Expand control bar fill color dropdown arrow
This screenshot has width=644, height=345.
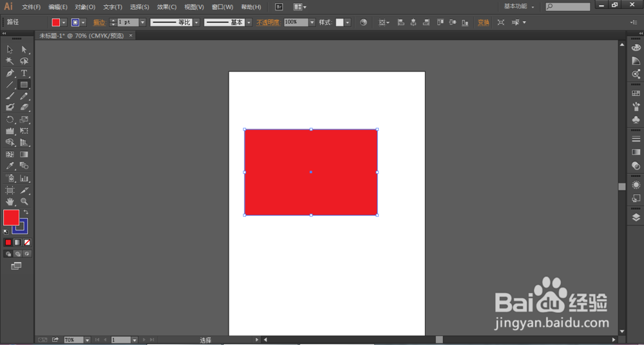point(64,22)
